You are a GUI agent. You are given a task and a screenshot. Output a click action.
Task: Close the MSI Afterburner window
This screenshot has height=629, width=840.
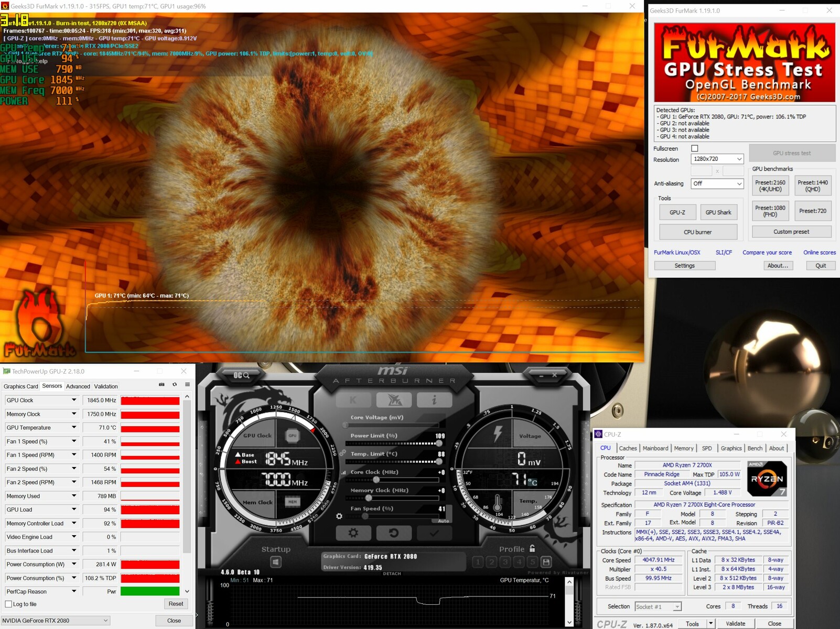click(x=554, y=375)
